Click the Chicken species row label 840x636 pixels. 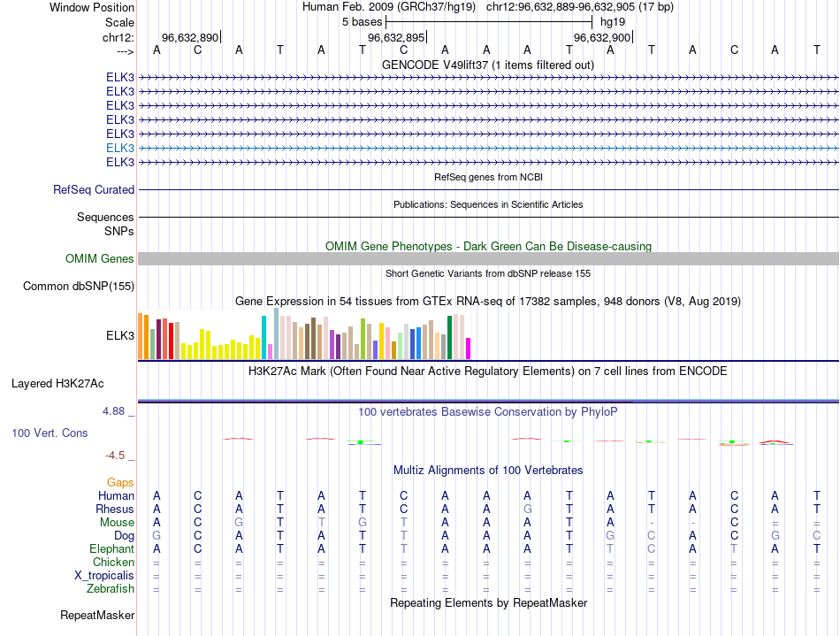[113, 562]
